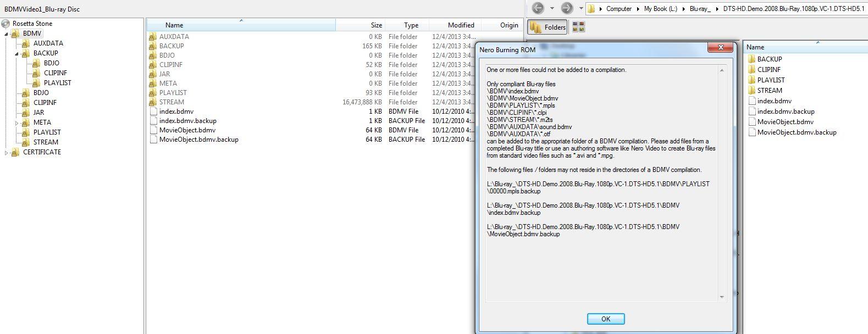
Task: Go back with the browser's Back arrow
Action: (538, 8)
